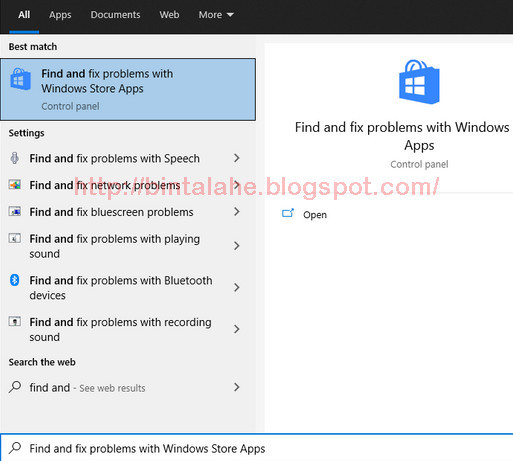Image resolution: width=513 pixels, height=461 pixels.
Task: Click the network problems icon
Action: (15, 184)
